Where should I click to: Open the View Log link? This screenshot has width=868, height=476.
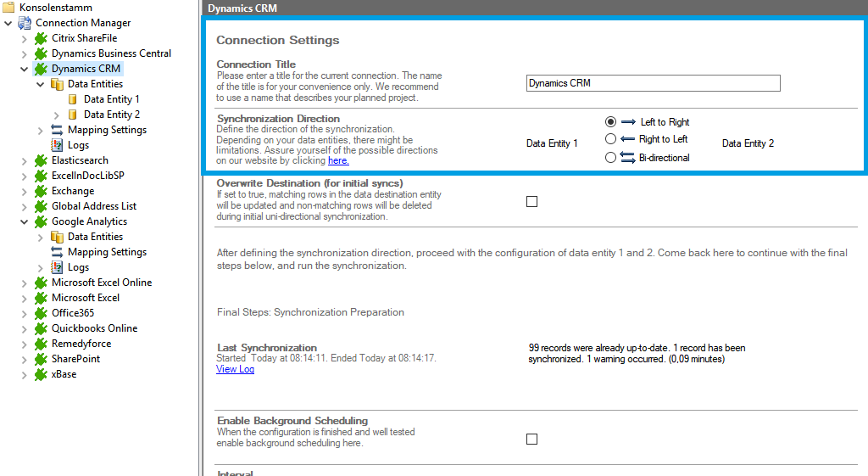(235, 369)
